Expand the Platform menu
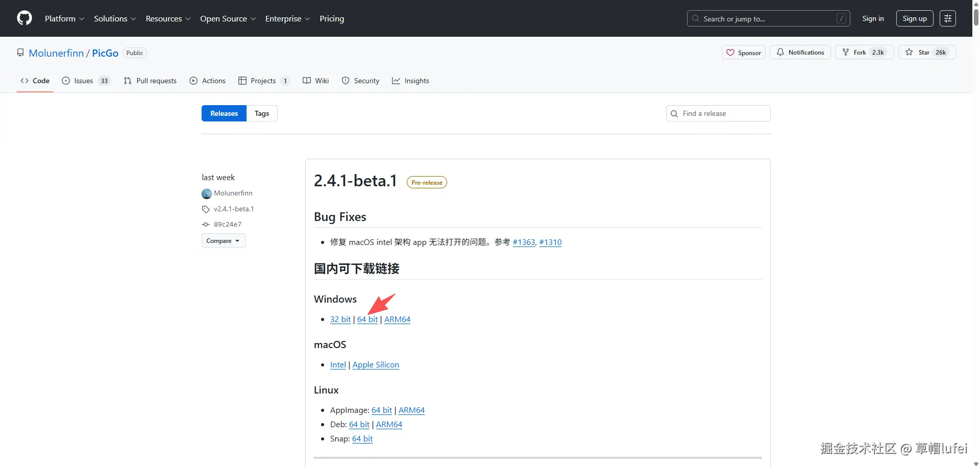980x468 pixels. (x=64, y=18)
